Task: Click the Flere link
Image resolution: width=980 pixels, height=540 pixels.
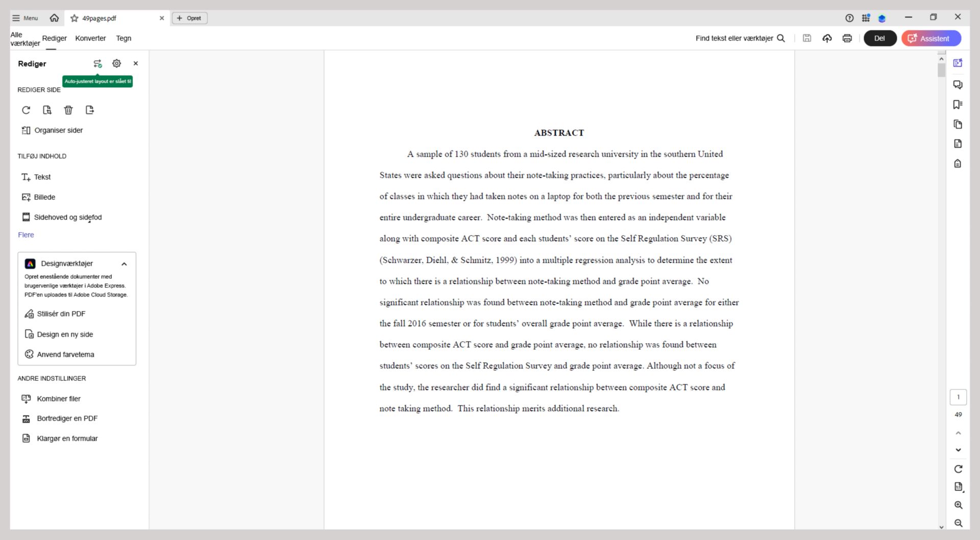Action: click(26, 235)
